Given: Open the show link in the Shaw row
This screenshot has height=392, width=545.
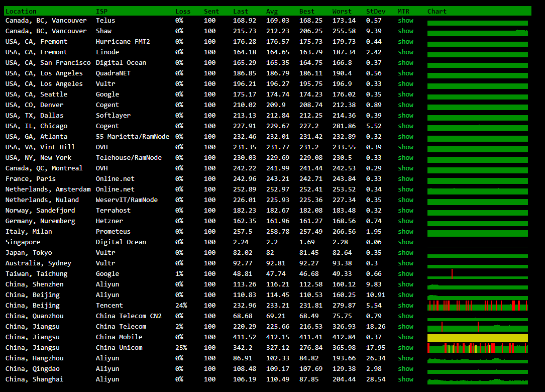Looking at the screenshot, I should 406,31.
